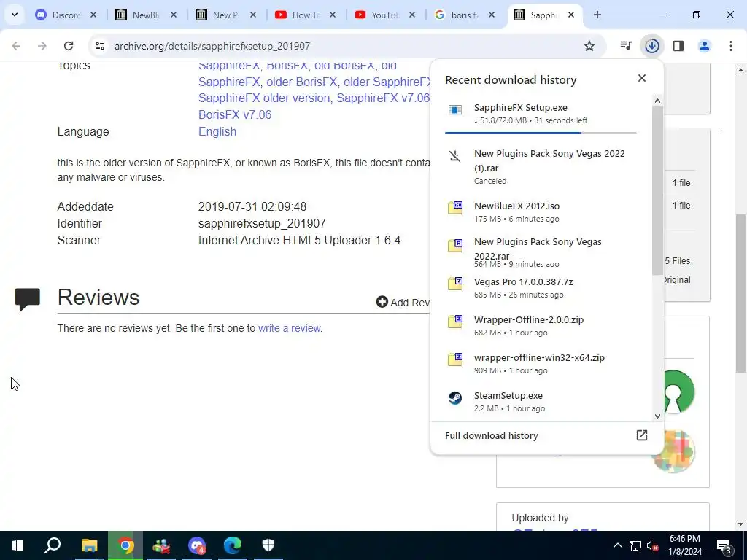
Task: Switch to the New Plugins archive tab
Action: (x=225, y=15)
